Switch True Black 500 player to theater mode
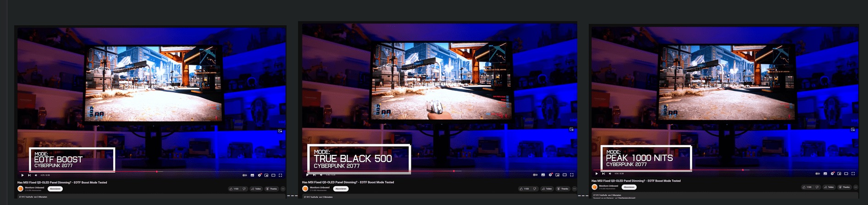Image resolution: width=868 pixels, height=205 pixels. coord(564,175)
